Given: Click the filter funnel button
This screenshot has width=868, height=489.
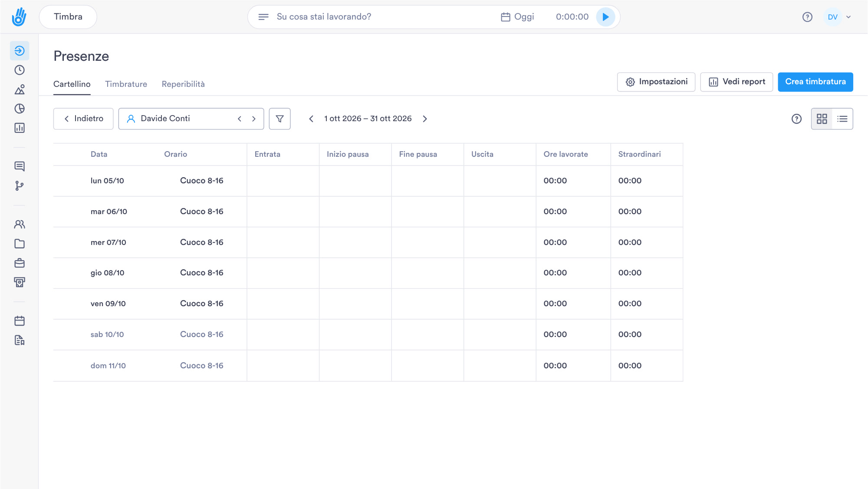Looking at the screenshot, I should [x=280, y=119].
